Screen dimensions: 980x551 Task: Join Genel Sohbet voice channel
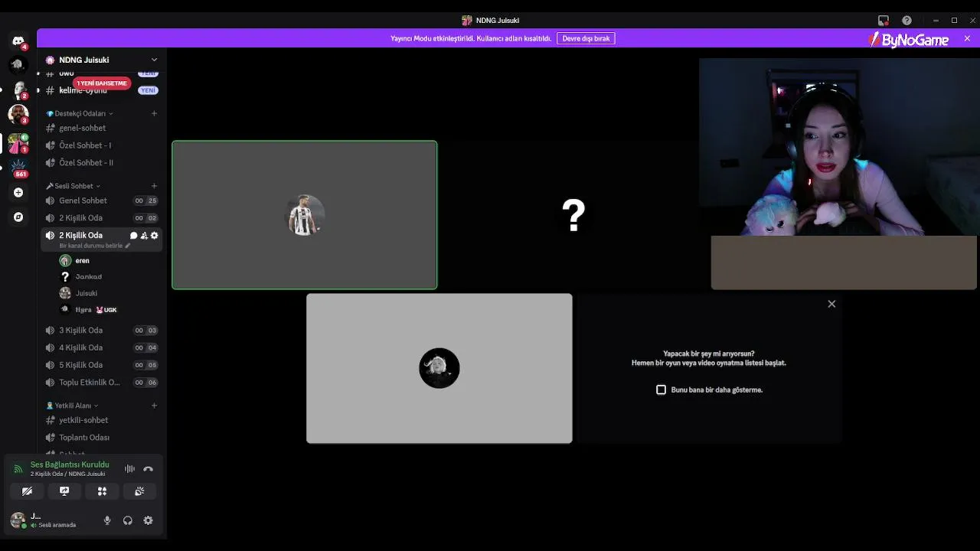pyautogui.click(x=101, y=201)
